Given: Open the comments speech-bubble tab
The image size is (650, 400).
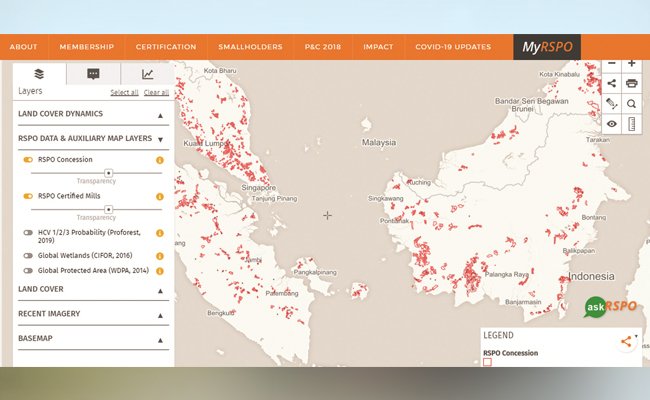Looking at the screenshot, I should pos(93,74).
